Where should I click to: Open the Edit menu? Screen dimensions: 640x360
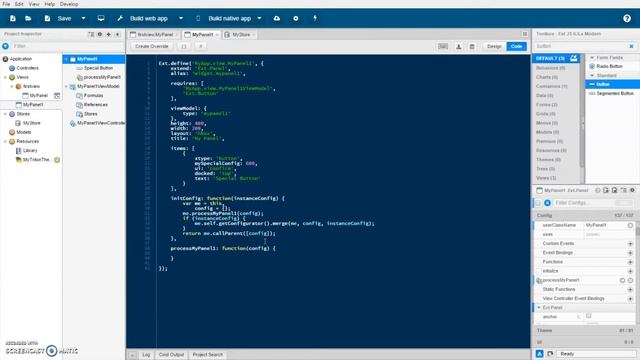point(19,4)
